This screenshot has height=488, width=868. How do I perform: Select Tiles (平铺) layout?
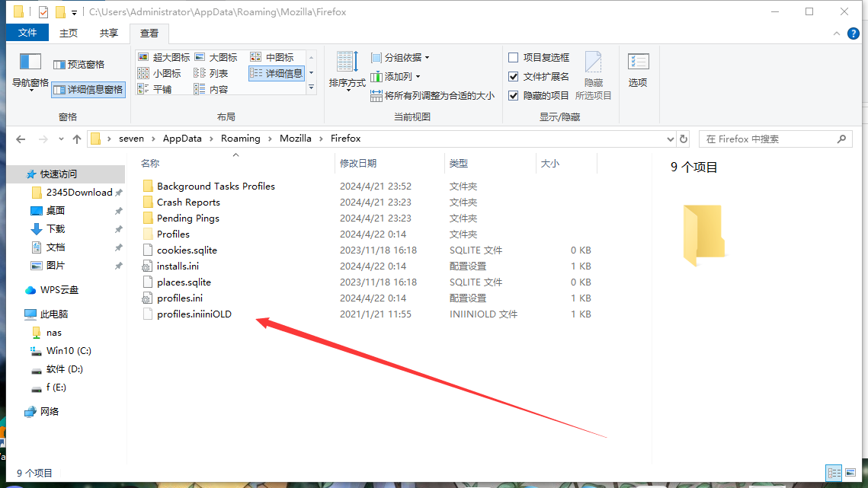tap(155, 89)
